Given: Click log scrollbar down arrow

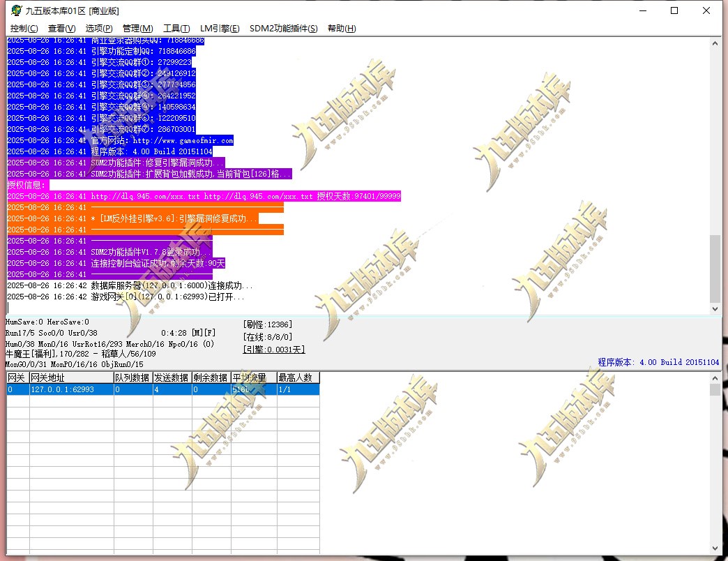Looking at the screenshot, I should point(715,309).
